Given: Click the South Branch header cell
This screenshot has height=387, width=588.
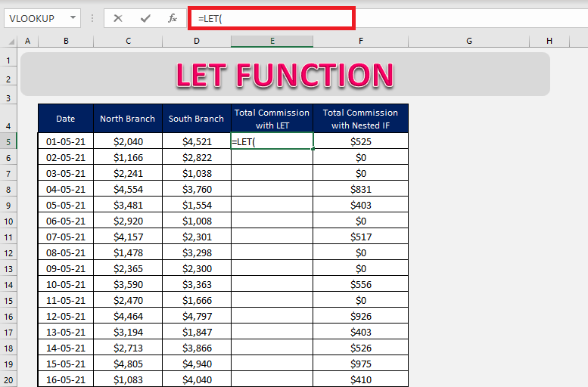Looking at the screenshot, I should click(196, 119).
